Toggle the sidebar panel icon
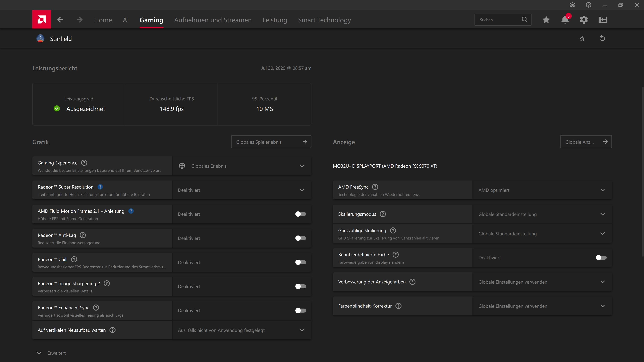The image size is (644, 362). click(603, 20)
